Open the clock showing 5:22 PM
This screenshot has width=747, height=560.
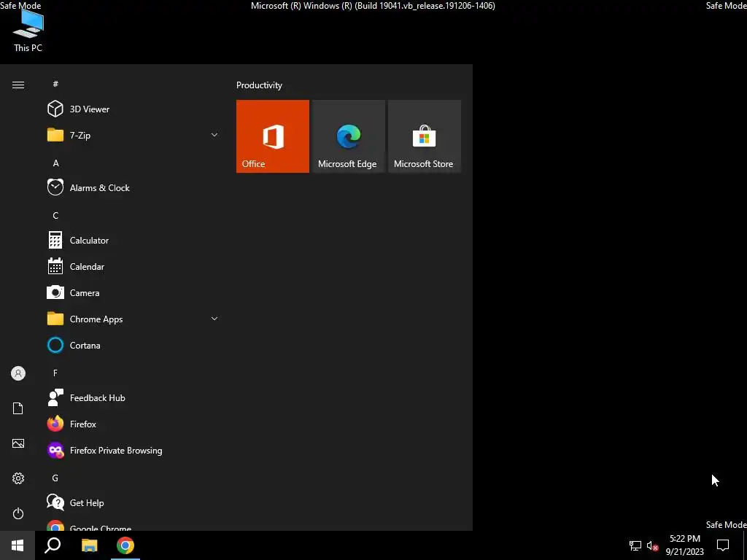point(684,545)
